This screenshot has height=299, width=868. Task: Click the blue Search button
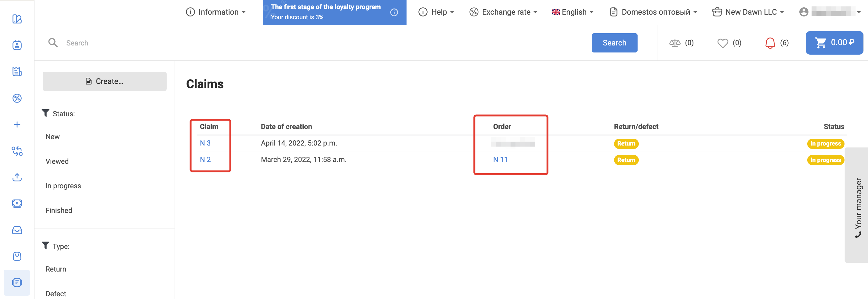[614, 43]
